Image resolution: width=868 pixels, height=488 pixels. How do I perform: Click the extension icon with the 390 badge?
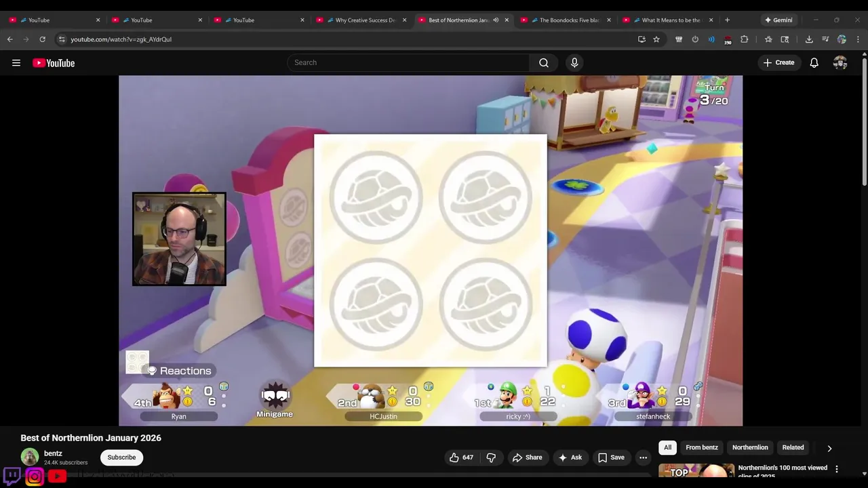728,39
